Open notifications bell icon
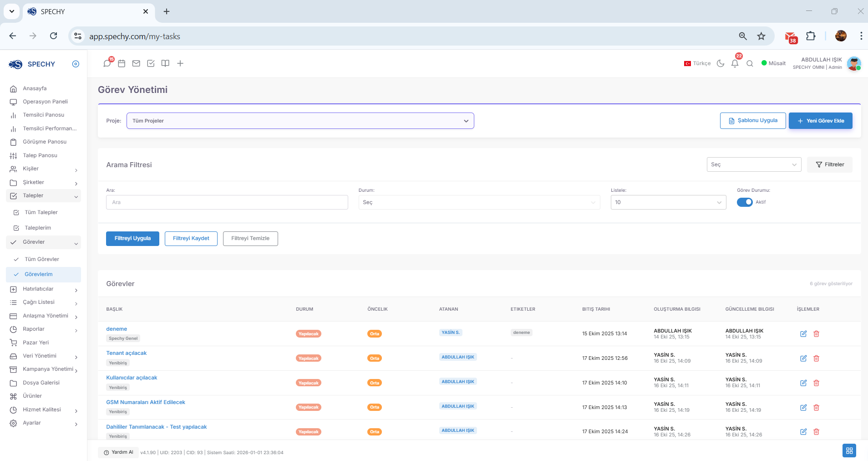Image resolution: width=868 pixels, height=461 pixels. click(735, 63)
